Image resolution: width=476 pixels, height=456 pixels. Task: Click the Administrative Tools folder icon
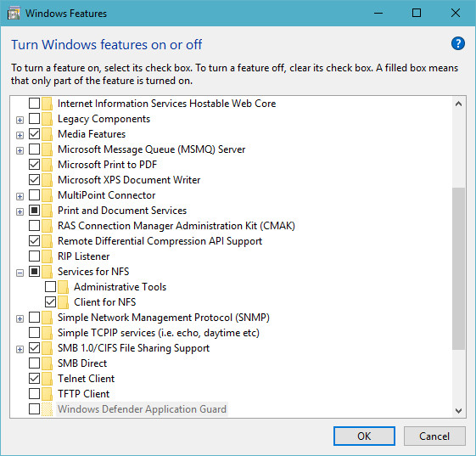(x=63, y=287)
